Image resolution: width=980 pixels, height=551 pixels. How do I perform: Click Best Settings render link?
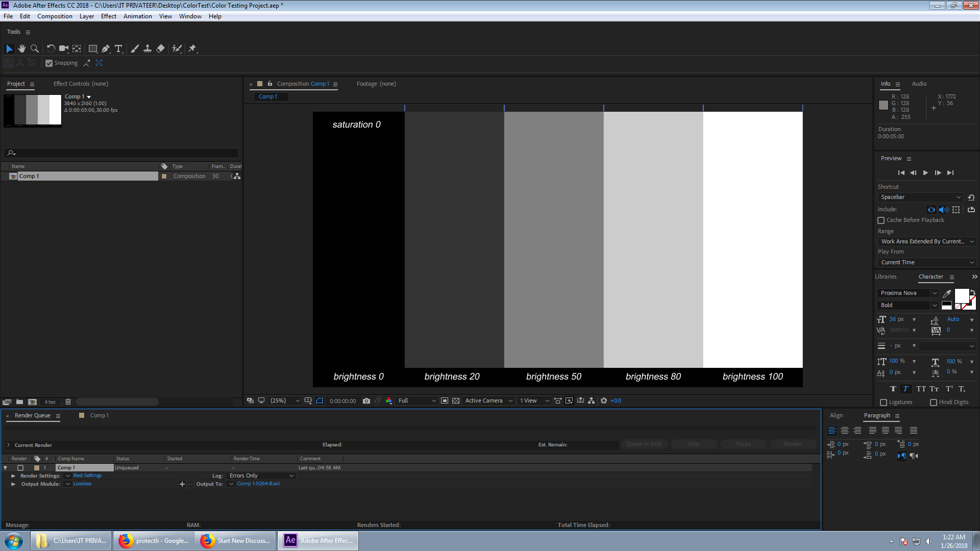(87, 475)
